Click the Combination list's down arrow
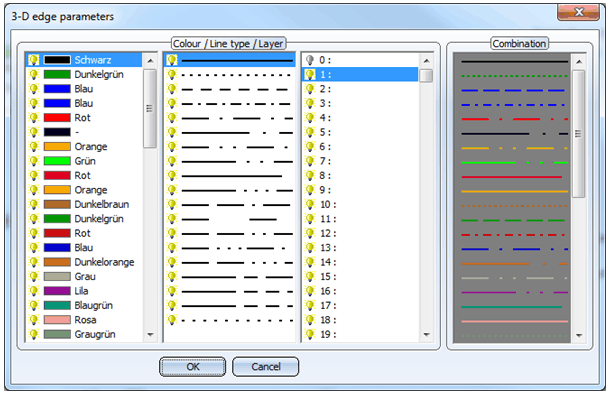 pyautogui.click(x=579, y=335)
